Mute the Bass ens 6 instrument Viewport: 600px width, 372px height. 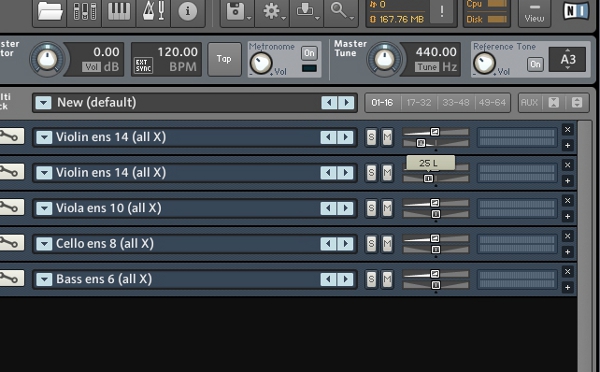coord(387,279)
